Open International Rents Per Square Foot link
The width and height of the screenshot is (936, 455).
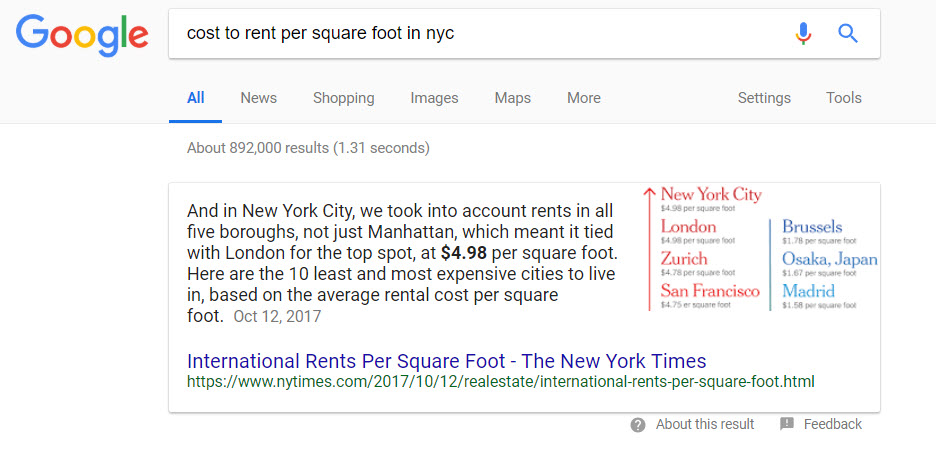[x=446, y=361]
